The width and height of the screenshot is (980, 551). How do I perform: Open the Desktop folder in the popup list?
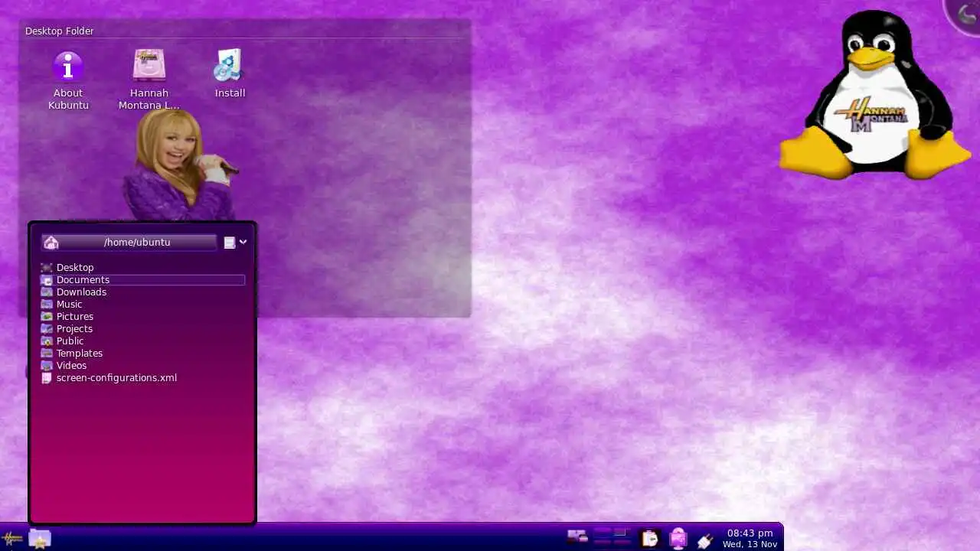142,267
